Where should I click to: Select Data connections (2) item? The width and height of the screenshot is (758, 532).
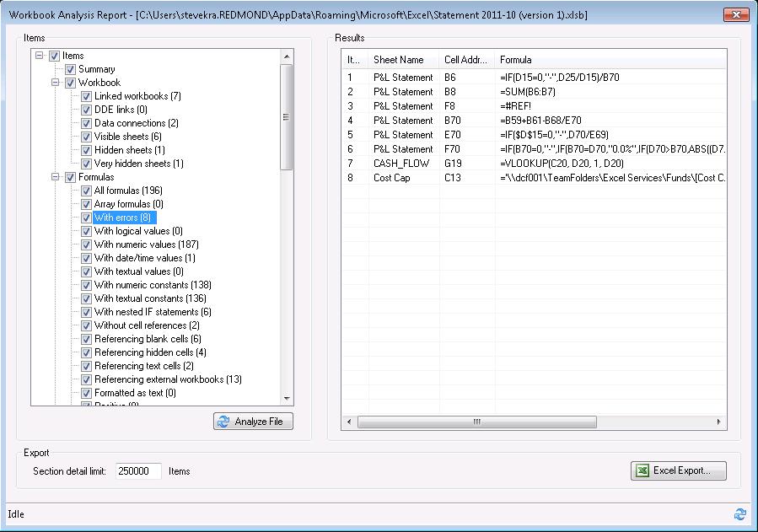pos(137,123)
